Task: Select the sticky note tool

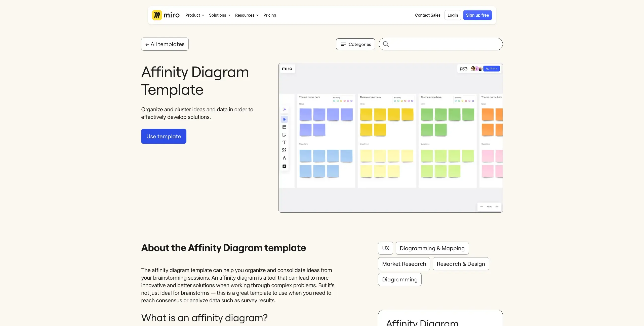Action: [x=284, y=135]
